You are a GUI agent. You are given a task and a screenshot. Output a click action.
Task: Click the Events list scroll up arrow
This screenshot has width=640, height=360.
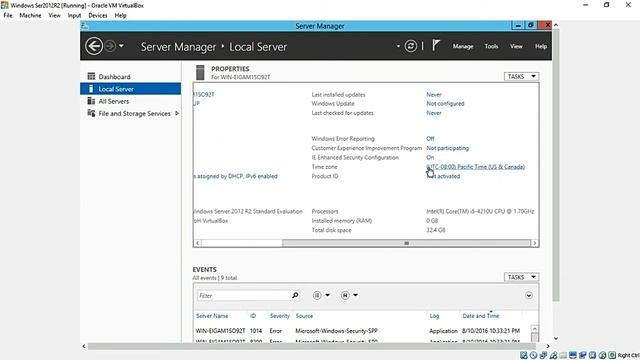pyautogui.click(x=534, y=329)
